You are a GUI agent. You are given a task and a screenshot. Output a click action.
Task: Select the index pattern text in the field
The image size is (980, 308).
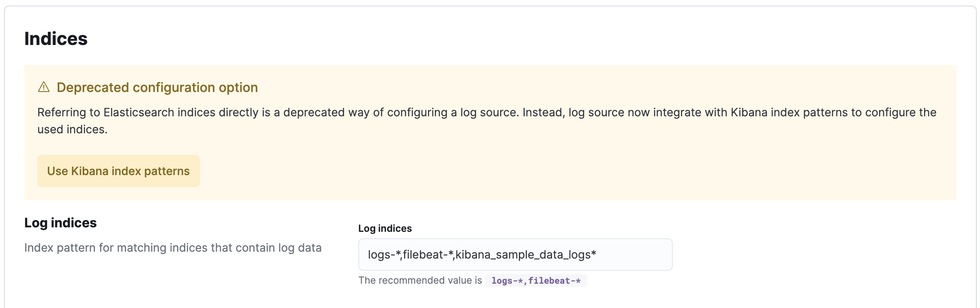481,255
